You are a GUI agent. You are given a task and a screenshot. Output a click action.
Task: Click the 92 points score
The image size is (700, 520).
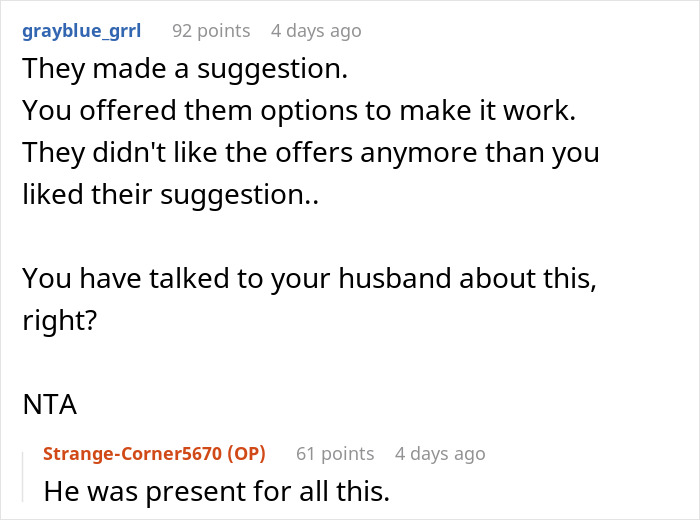211,31
